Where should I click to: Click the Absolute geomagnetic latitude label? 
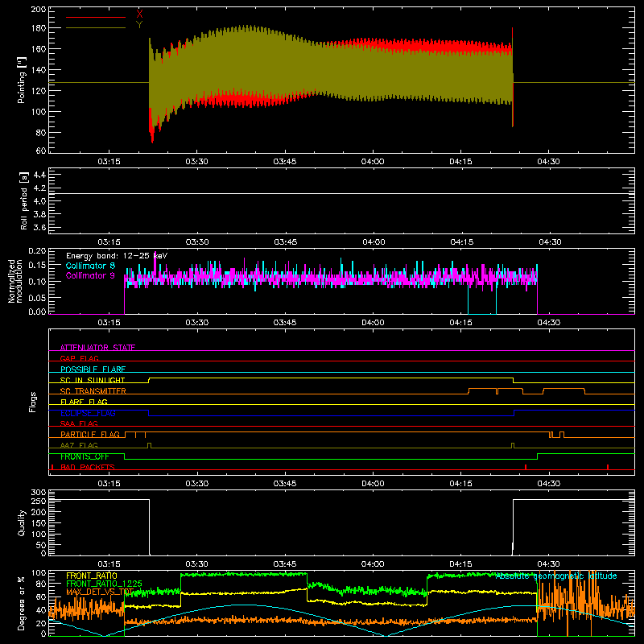(x=556, y=576)
